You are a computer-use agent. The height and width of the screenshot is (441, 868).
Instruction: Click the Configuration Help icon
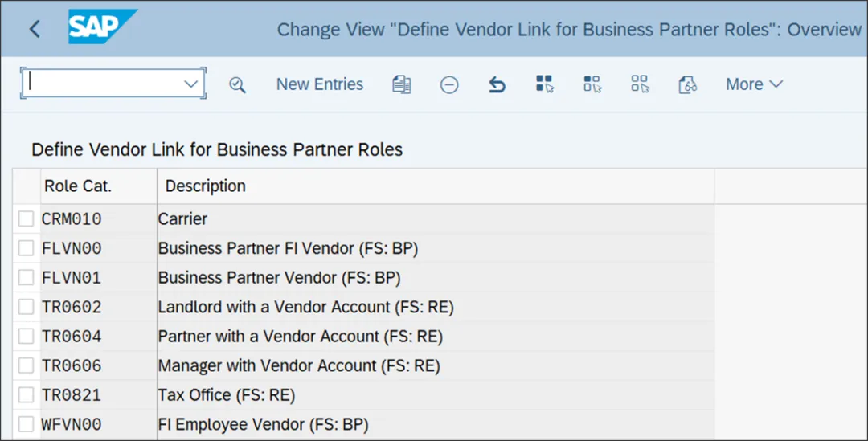pyautogui.click(x=687, y=84)
